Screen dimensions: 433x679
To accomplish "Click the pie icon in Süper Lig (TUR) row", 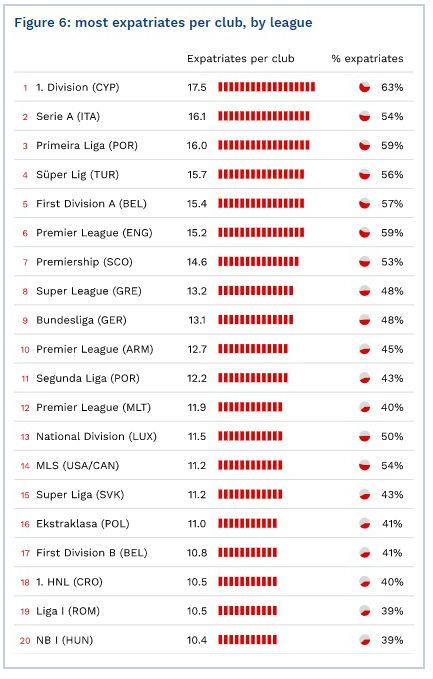I will pyautogui.click(x=365, y=175).
